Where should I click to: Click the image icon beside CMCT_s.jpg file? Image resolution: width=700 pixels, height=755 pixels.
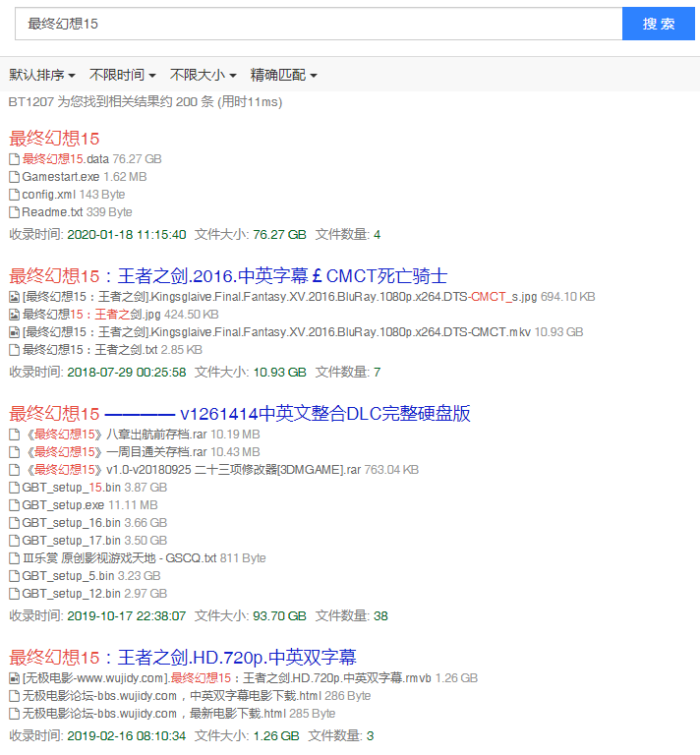click(x=15, y=297)
